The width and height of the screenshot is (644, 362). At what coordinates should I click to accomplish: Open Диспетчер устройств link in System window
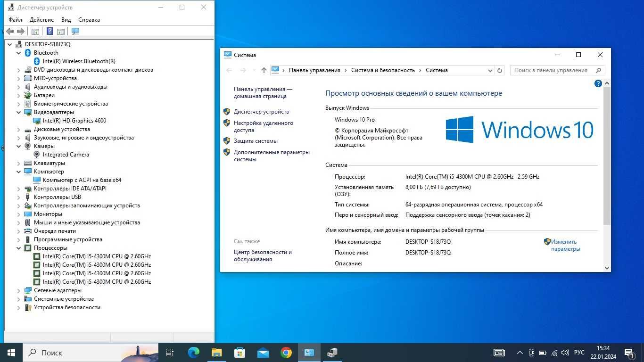261,112
